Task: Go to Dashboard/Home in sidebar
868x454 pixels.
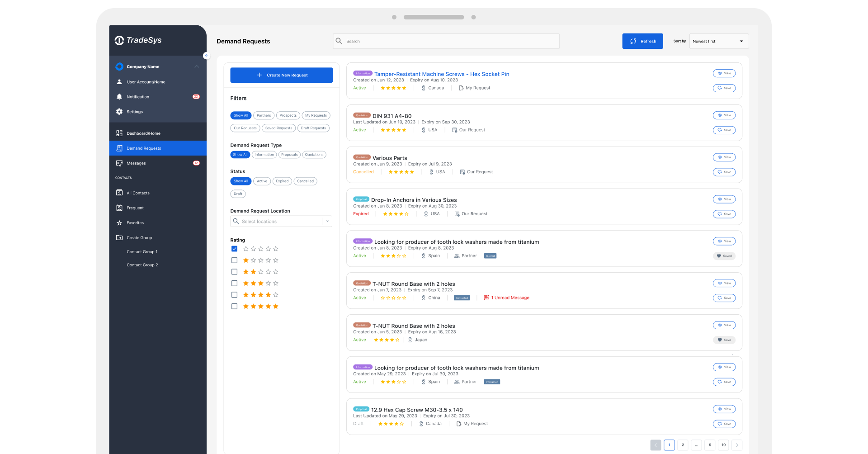Action: (x=143, y=133)
